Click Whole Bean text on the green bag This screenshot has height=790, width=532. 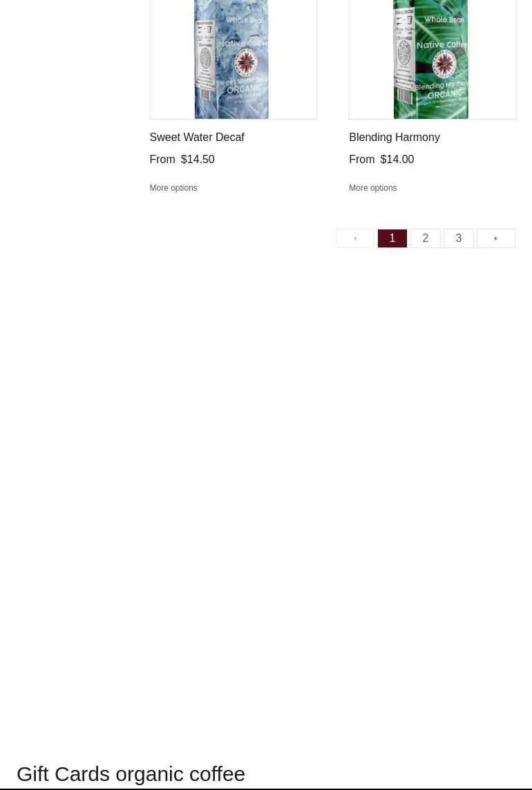[x=444, y=20]
